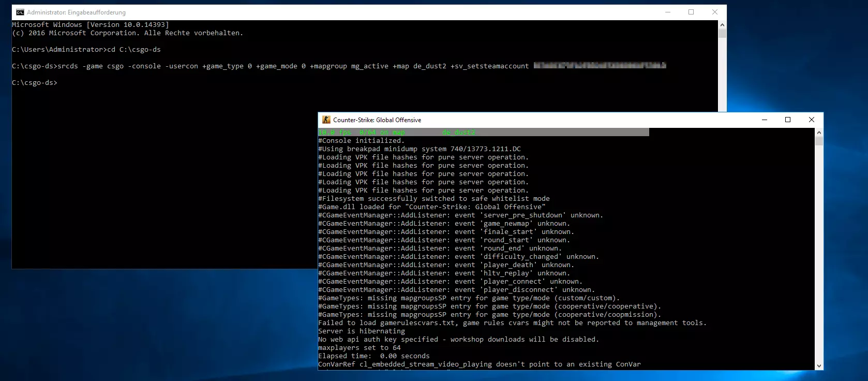Viewport: 868px width, 381px height.
Task: Click the command prompt scrollbar thumb
Action: (x=722, y=33)
